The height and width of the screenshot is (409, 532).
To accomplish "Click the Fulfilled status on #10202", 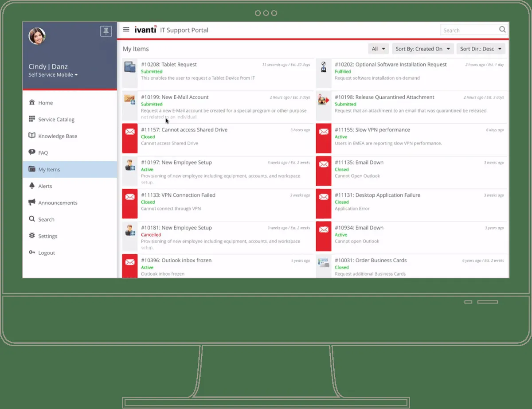I will coord(343,71).
